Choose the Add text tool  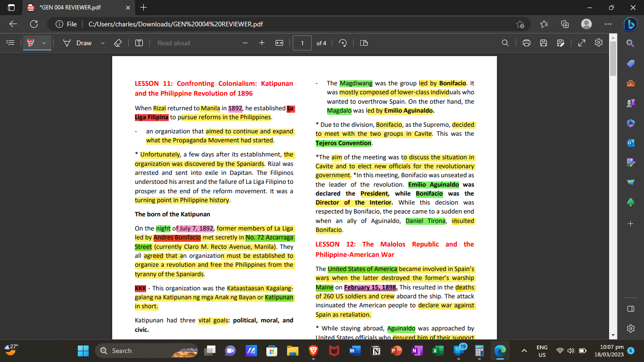pos(139,43)
